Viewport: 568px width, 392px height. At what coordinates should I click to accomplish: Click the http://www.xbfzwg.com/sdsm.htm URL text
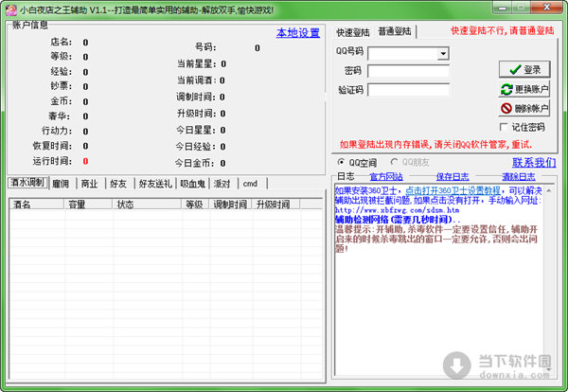397,210
